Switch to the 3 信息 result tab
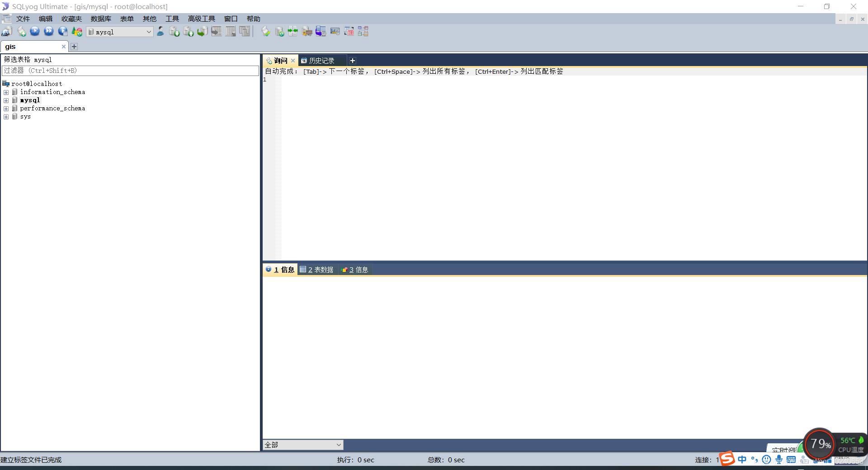This screenshot has height=470, width=868. click(355, 270)
